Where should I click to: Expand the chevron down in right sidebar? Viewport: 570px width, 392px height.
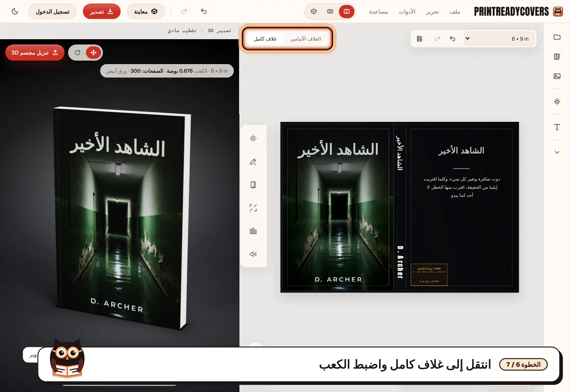[x=557, y=152]
